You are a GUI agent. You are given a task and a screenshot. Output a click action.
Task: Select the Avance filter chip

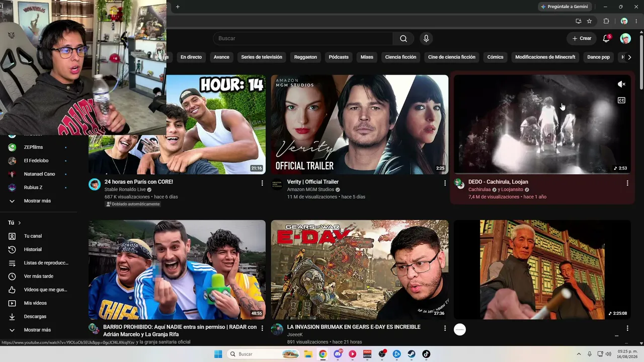[x=221, y=57]
